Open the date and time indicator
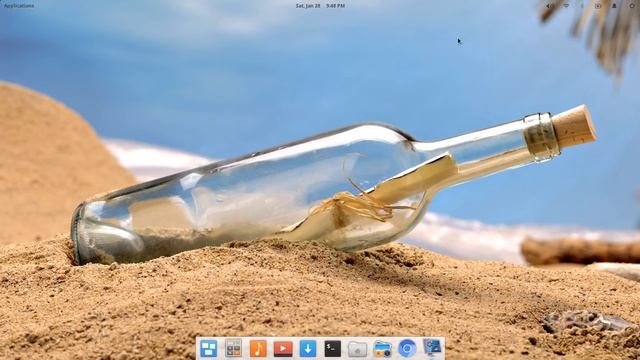640x360 pixels. (x=320, y=6)
